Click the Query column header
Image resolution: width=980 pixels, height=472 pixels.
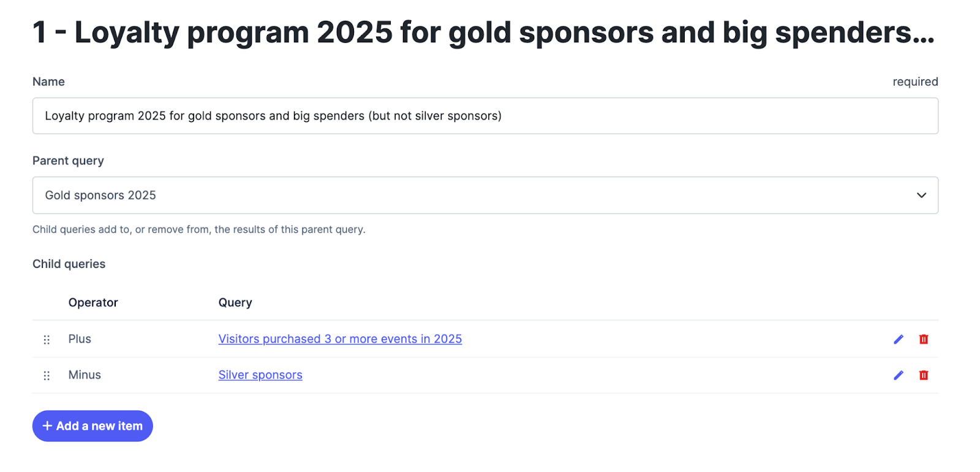tap(235, 303)
